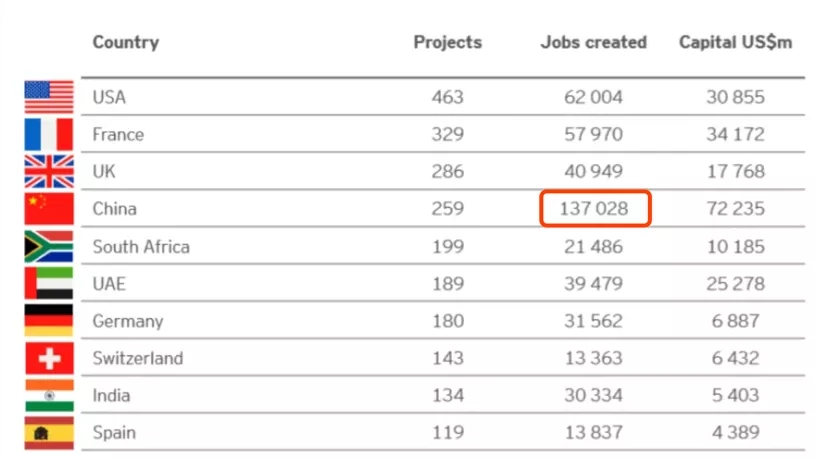Select the South Africa country name
This screenshot has width=830, height=458.
tap(141, 246)
